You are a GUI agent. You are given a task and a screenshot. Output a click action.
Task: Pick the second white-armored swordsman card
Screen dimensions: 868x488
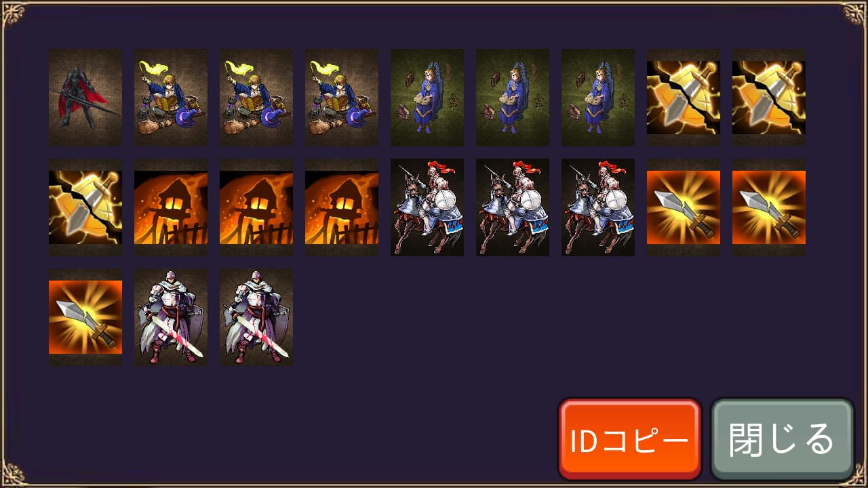coord(256,317)
